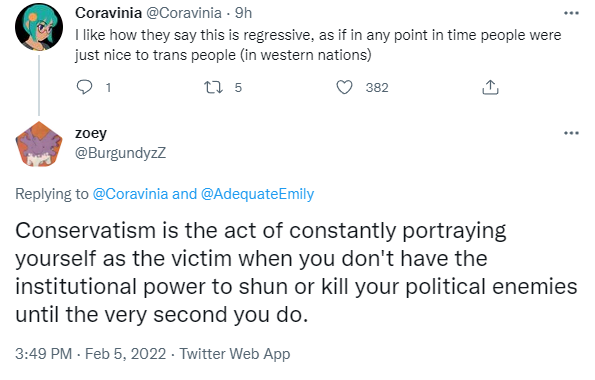Like Coravinia's tweet with the heart icon

coord(345,87)
